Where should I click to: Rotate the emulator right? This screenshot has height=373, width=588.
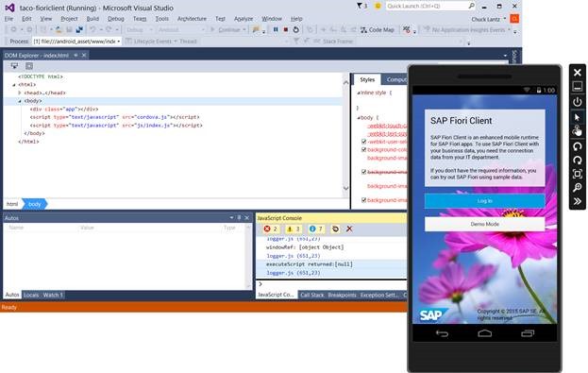click(578, 161)
